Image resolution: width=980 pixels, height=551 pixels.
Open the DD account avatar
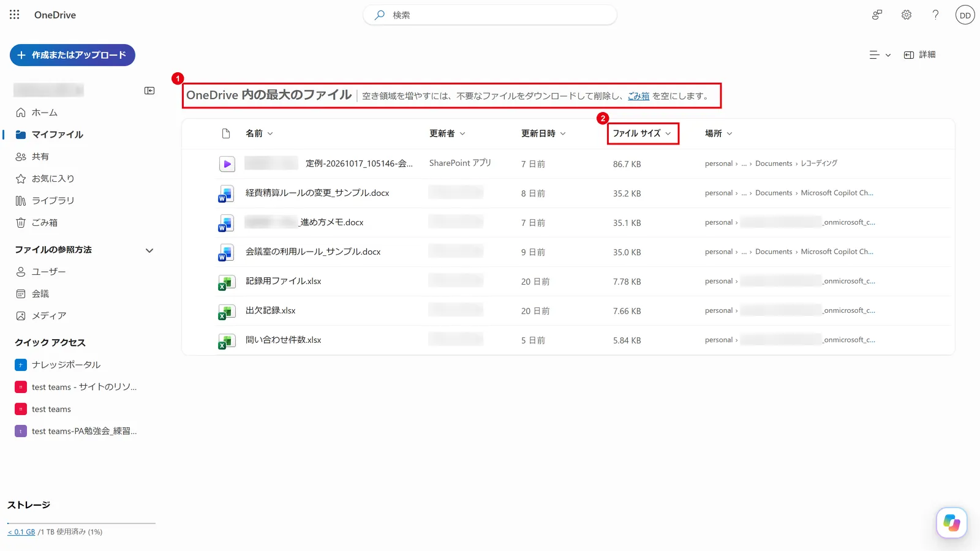(965, 15)
